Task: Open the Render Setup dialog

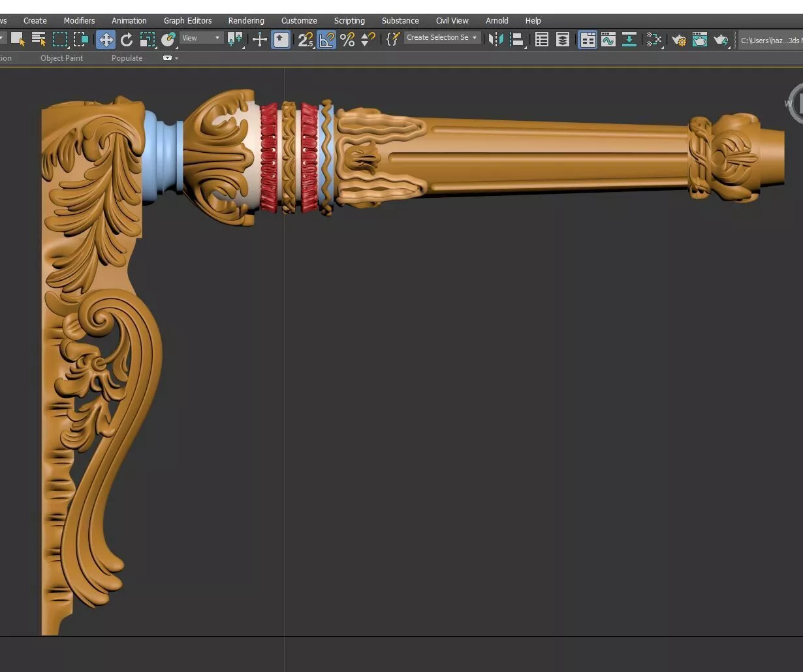Action: coord(679,40)
